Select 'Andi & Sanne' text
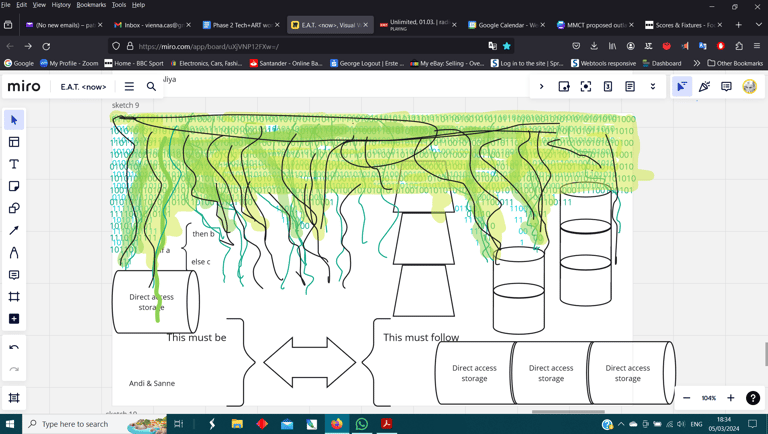768x434 pixels. click(x=152, y=384)
